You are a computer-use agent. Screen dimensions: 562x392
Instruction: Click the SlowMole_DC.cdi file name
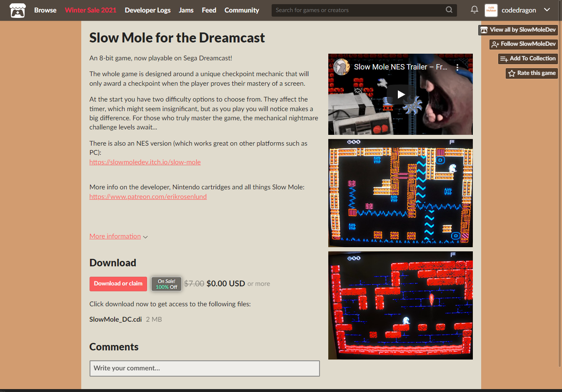[x=115, y=320]
